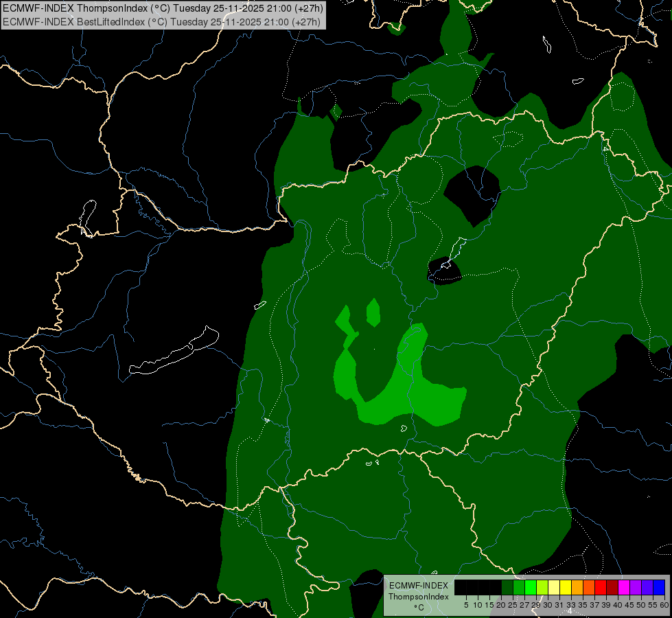The image size is (672, 618).
Task: Click the medium green 25–27 legend swatch
Action: pos(518,587)
